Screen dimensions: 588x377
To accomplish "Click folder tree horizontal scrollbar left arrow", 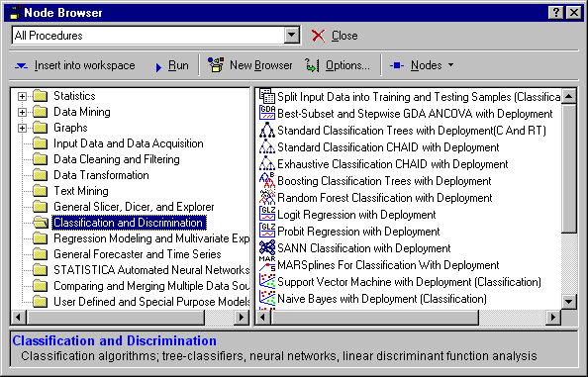I will coord(18,318).
